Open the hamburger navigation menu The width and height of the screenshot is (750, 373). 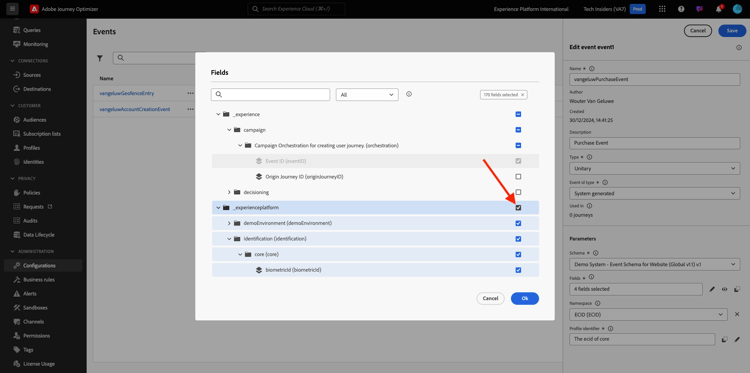(13, 9)
